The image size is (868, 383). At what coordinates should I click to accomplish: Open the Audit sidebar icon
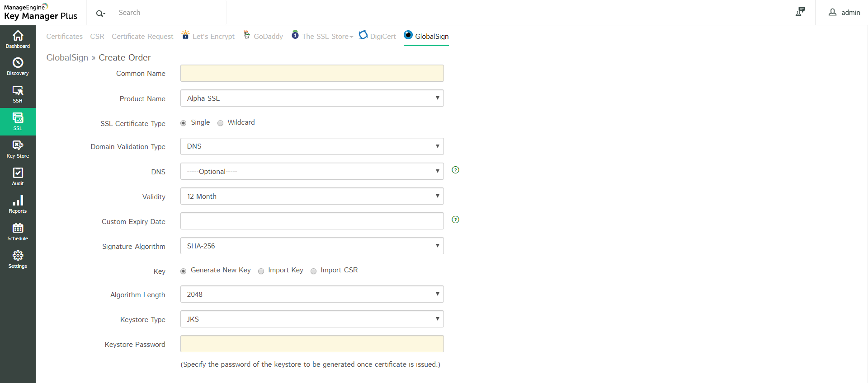point(18,177)
